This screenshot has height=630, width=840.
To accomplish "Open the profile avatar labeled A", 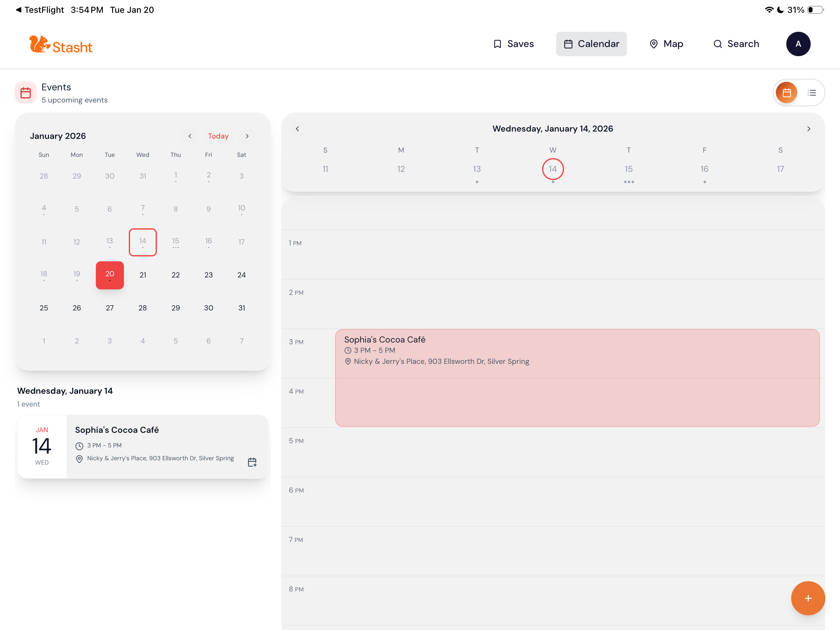I will point(798,44).
